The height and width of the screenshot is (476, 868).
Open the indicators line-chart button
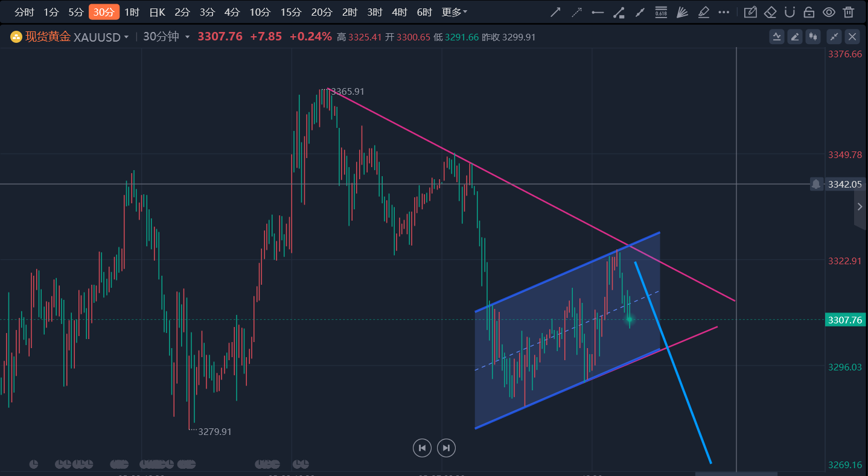coord(777,37)
